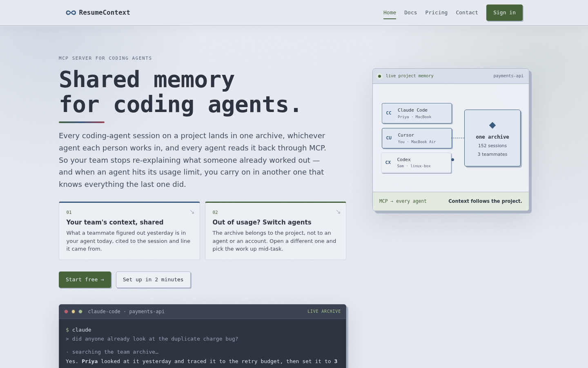Click the duplicate charge bug prompt line
The width and height of the screenshot is (588, 368).
pyautogui.click(x=152, y=339)
